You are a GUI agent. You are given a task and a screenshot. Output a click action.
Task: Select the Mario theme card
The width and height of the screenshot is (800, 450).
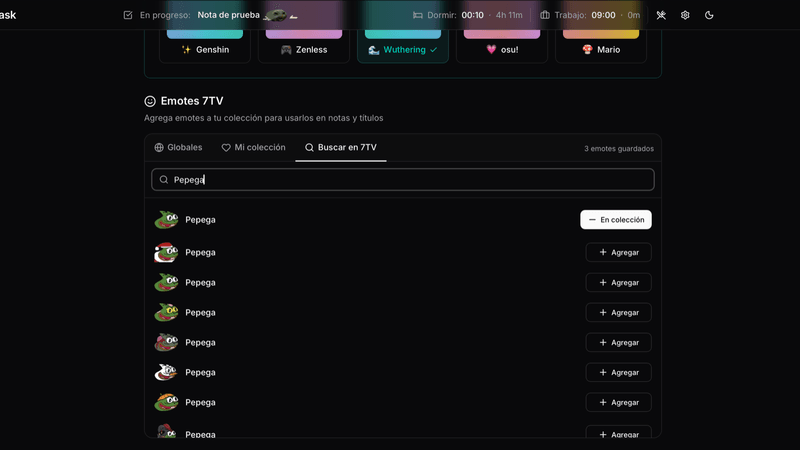[x=601, y=46]
